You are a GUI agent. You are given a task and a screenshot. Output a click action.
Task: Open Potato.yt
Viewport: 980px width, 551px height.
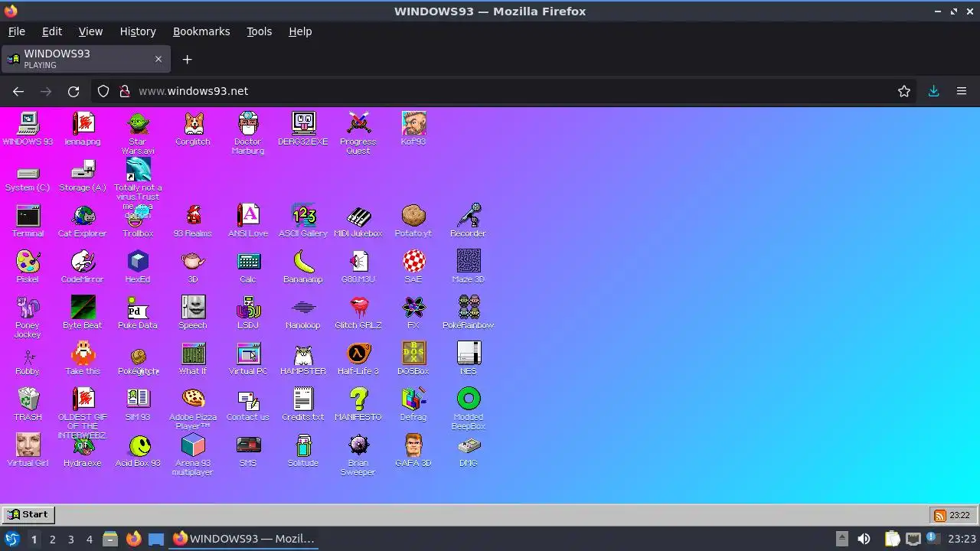pyautogui.click(x=413, y=220)
